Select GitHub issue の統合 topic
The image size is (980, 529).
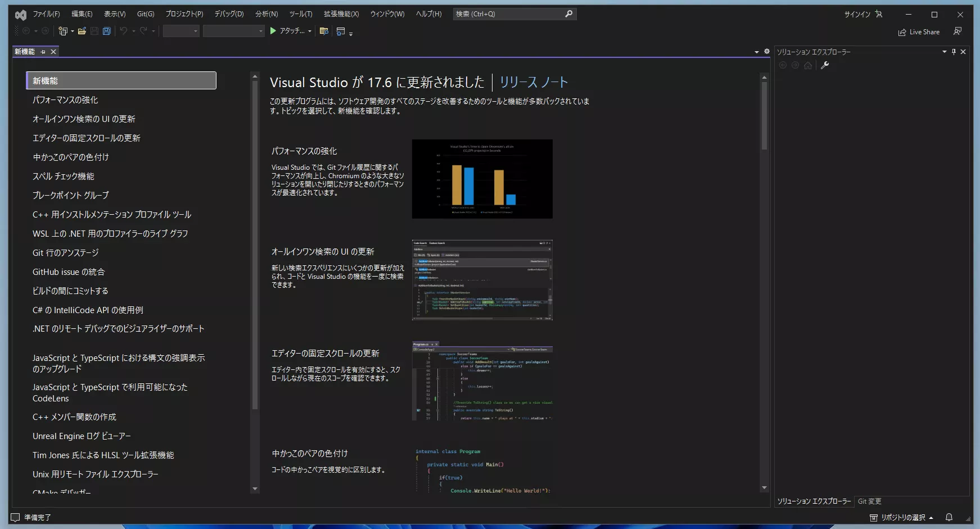(69, 272)
